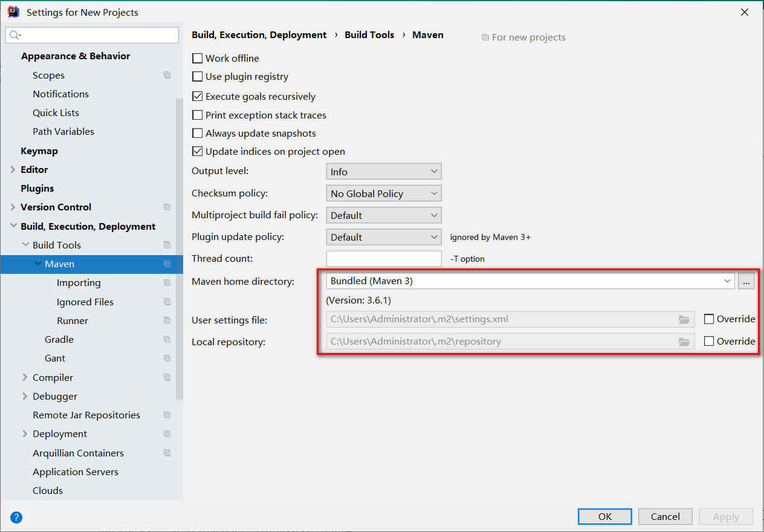
Task: Click project-level icon next to Version Control
Action: click(x=167, y=207)
